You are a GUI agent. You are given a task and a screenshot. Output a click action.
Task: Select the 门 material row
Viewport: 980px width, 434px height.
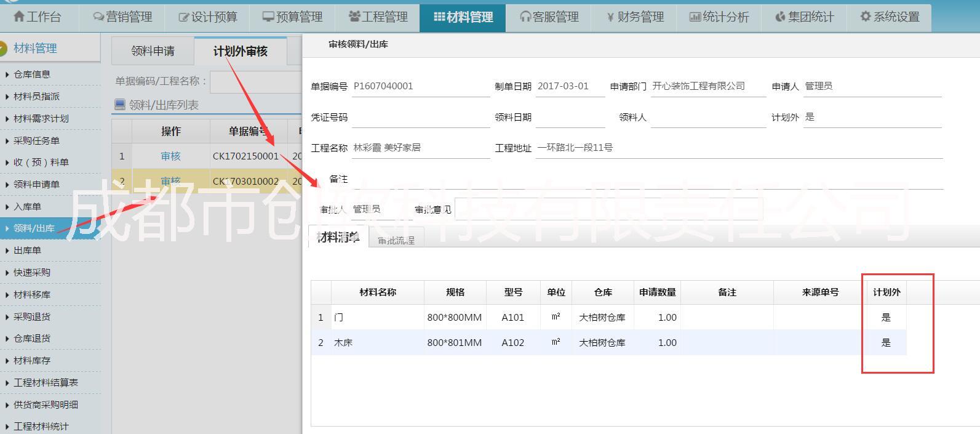pos(608,318)
